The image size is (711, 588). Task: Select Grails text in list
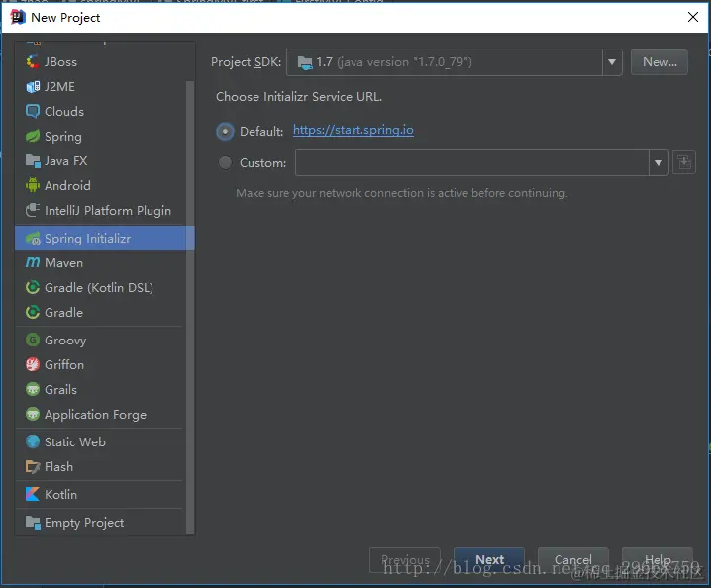(x=60, y=389)
